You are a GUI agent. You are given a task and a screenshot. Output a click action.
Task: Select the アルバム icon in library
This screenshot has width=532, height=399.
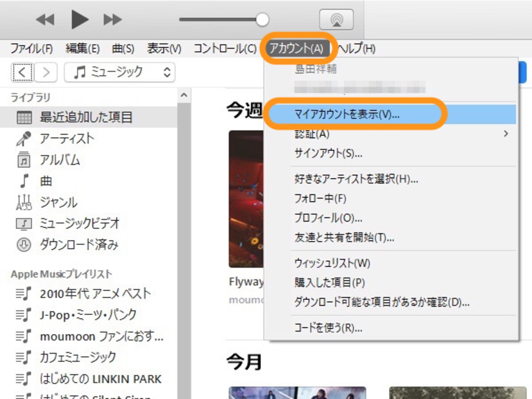pos(23,160)
